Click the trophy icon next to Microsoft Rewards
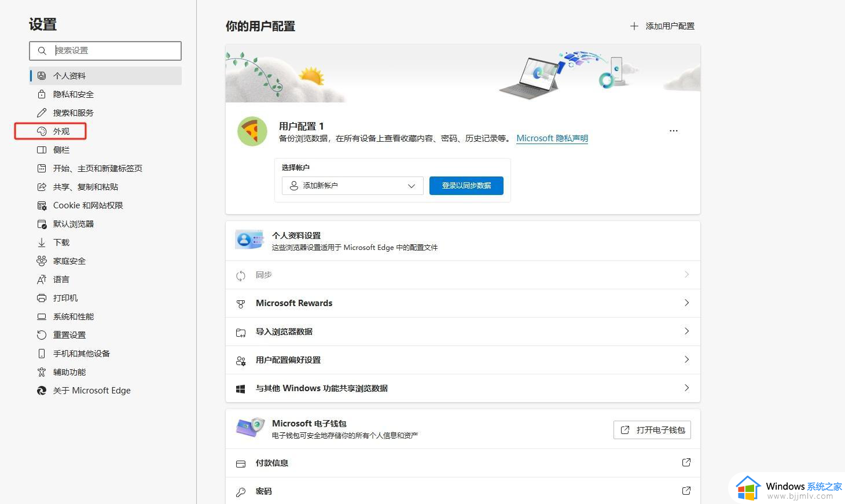 tap(241, 304)
